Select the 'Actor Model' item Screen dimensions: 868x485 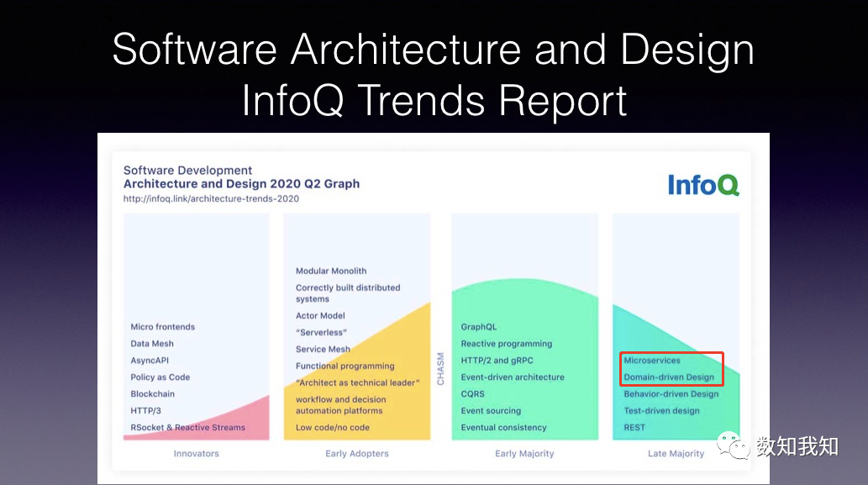[320, 315]
